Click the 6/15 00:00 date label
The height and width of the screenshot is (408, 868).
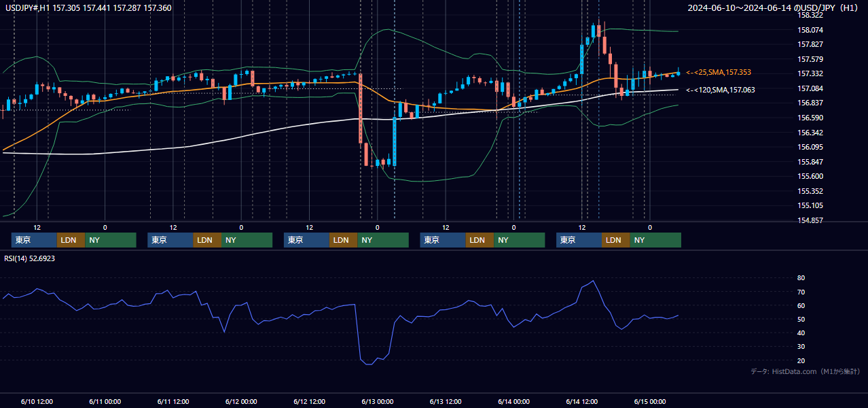[650, 402]
